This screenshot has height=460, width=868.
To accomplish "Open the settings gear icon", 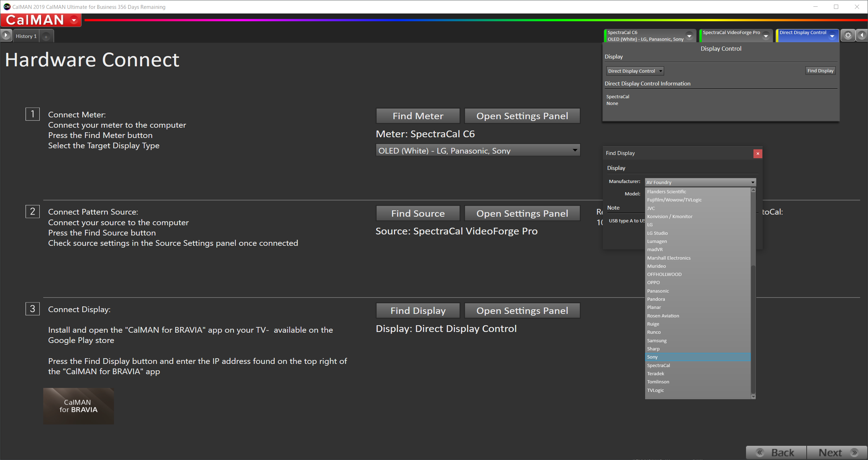I will (848, 35).
